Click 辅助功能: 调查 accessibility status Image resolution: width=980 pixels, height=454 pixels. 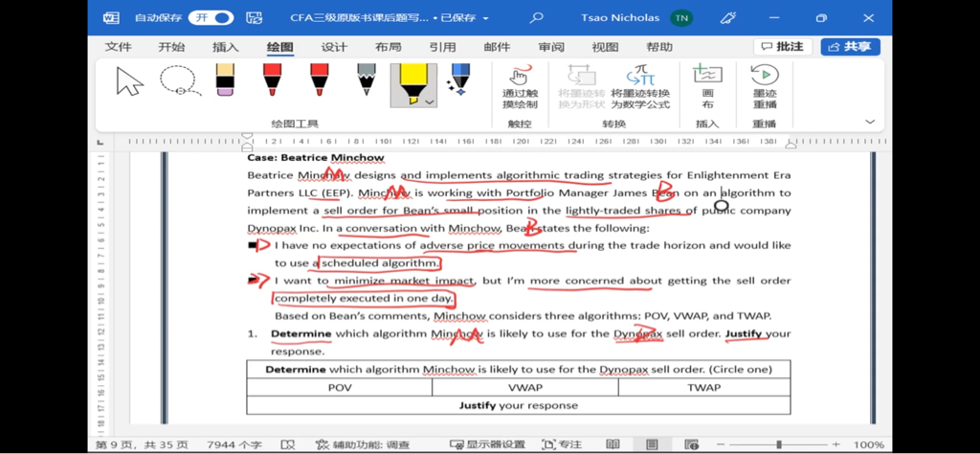click(x=363, y=444)
